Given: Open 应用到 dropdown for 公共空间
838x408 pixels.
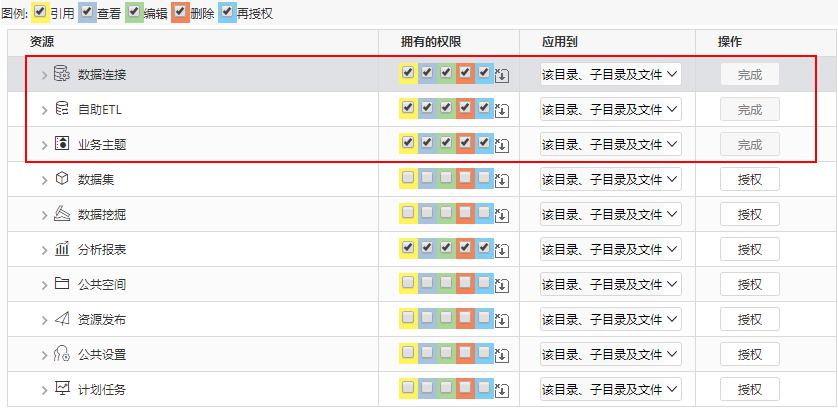Looking at the screenshot, I should [x=611, y=284].
